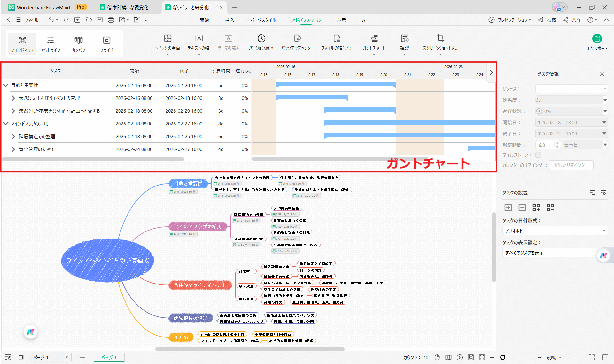Open スライド view mode
This screenshot has width=614, height=364.
click(106, 44)
